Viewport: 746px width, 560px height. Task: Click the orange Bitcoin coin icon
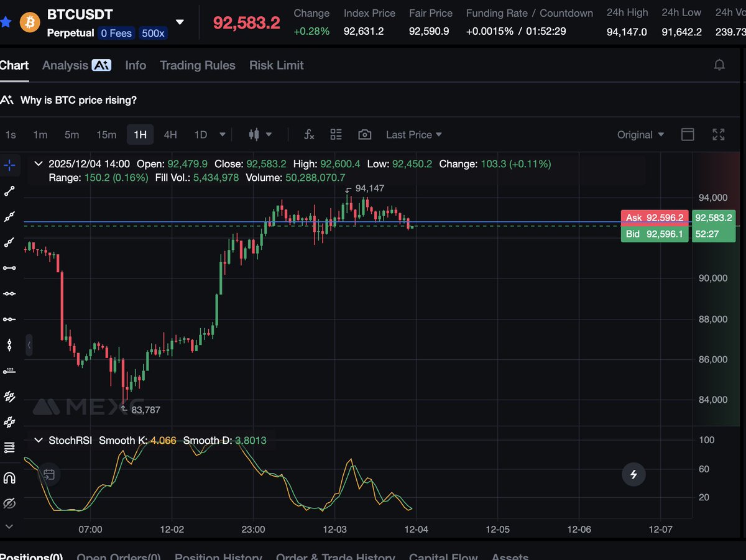30,23
